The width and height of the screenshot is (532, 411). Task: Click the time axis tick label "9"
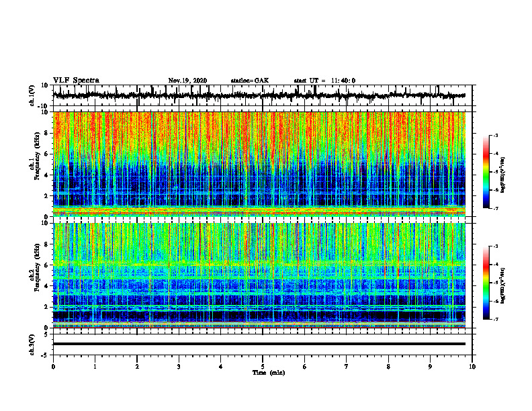[x=430, y=367]
